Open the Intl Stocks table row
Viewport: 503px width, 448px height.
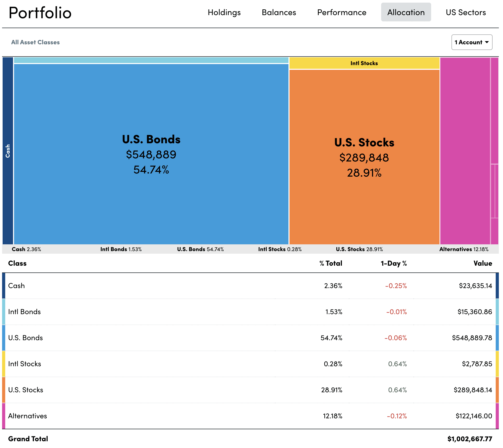(x=250, y=364)
